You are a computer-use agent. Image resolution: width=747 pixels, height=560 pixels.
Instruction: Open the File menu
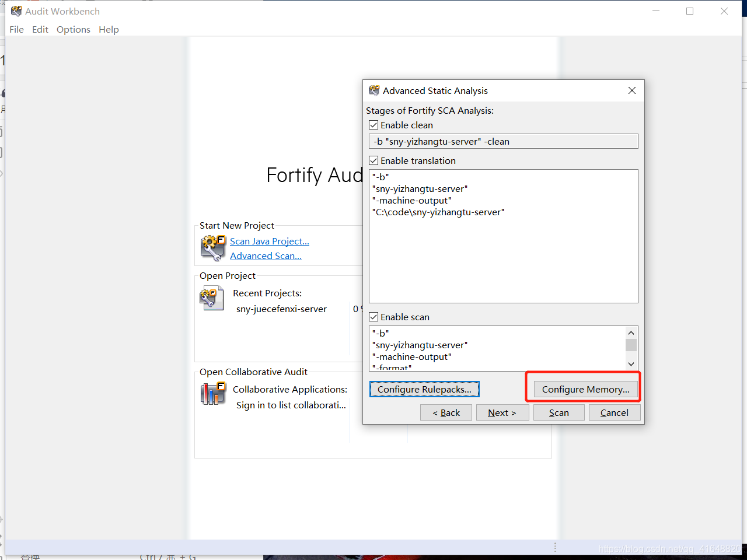click(x=16, y=29)
